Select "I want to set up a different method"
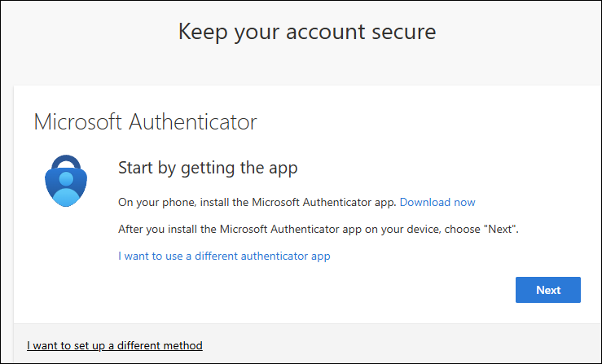602x364 pixels. tap(115, 345)
